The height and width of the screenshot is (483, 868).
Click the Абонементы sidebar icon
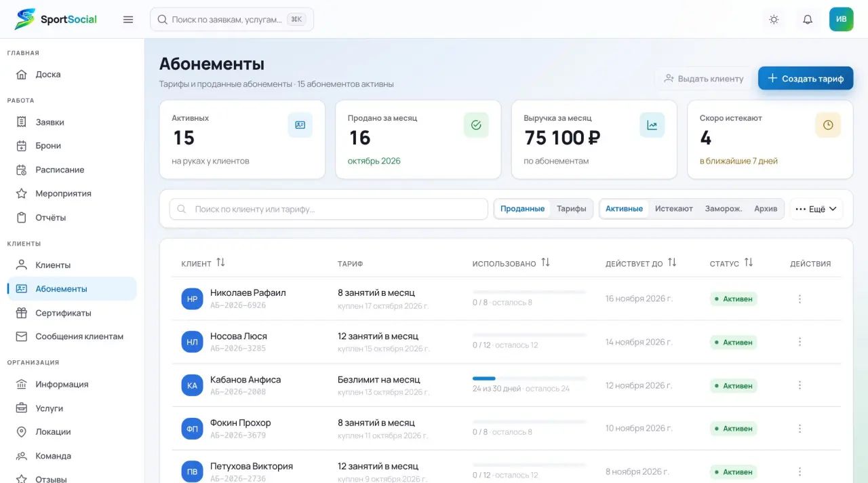click(22, 289)
